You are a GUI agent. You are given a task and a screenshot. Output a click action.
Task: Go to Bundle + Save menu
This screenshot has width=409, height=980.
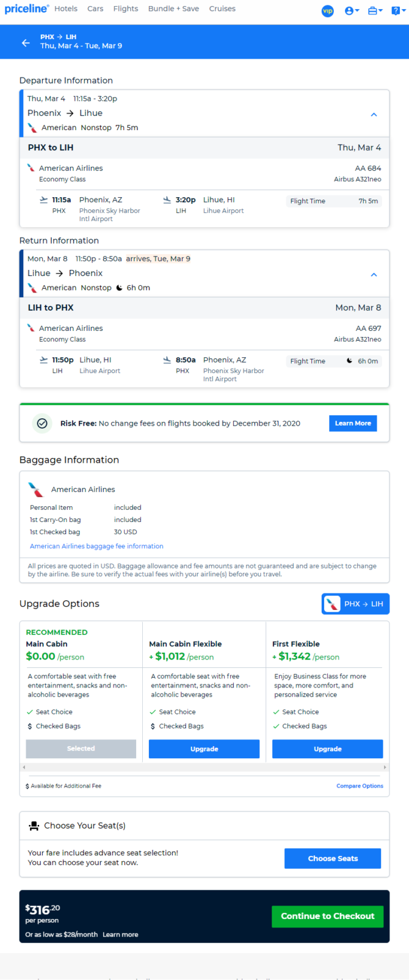[173, 9]
